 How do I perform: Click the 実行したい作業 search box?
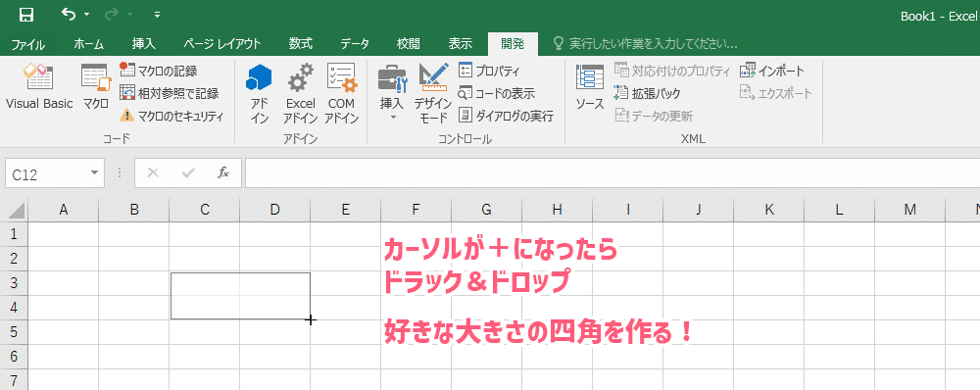(x=646, y=44)
